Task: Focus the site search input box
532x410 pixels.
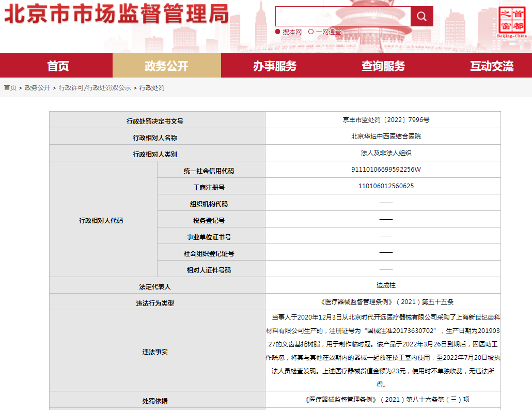Action: [x=342, y=17]
